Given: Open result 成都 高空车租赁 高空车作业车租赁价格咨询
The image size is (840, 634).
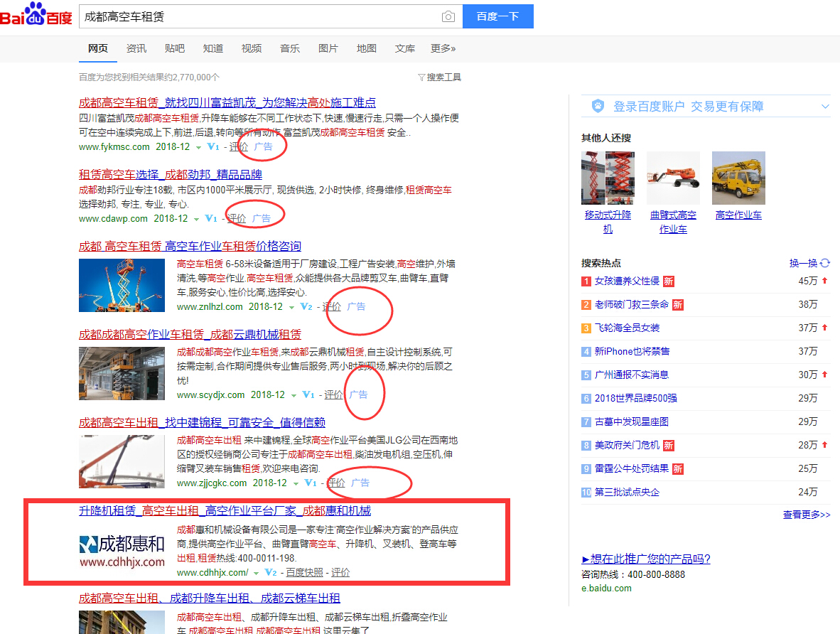Looking at the screenshot, I should 190,246.
